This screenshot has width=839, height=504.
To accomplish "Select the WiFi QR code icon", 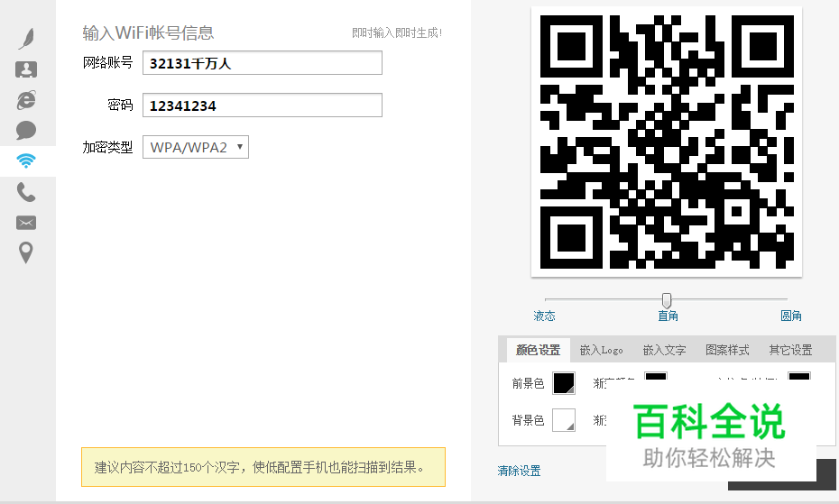I will (x=26, y=160).
